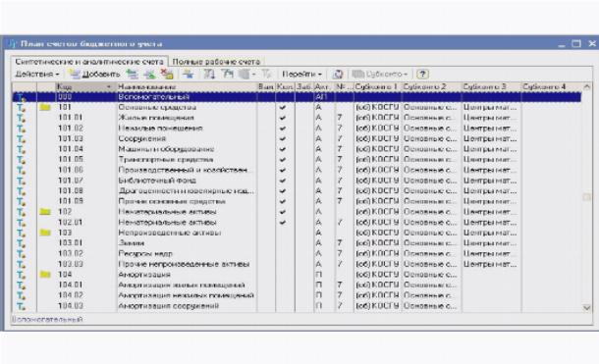This screenshot has height=364, width=599.
Task: Click the account icon of row 101.04
Action: pyautogui.click(x=21, y=149)
